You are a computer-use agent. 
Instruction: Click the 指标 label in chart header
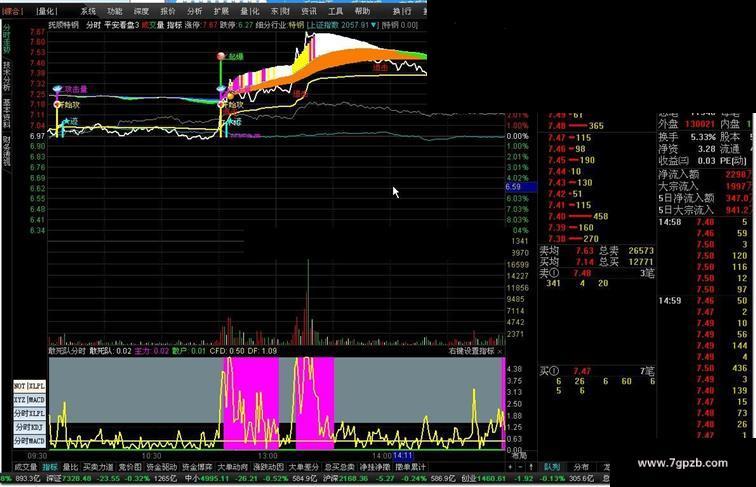[174, 25]
